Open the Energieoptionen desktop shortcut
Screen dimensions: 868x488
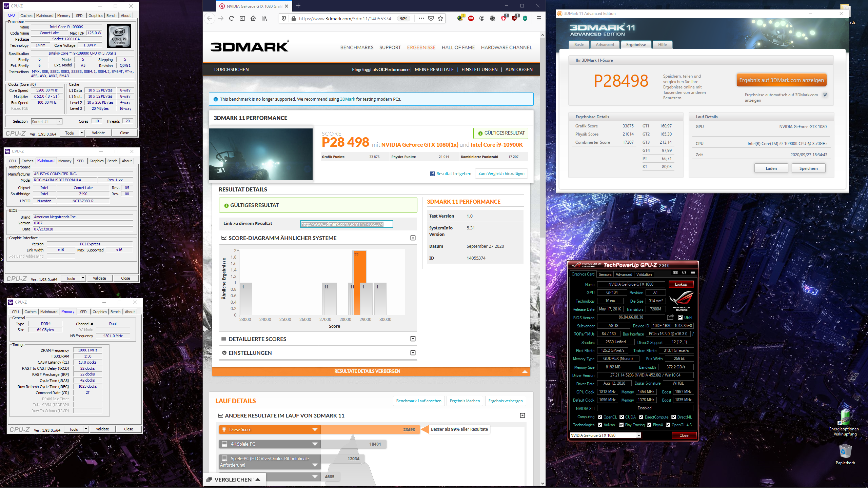point(845,422)
